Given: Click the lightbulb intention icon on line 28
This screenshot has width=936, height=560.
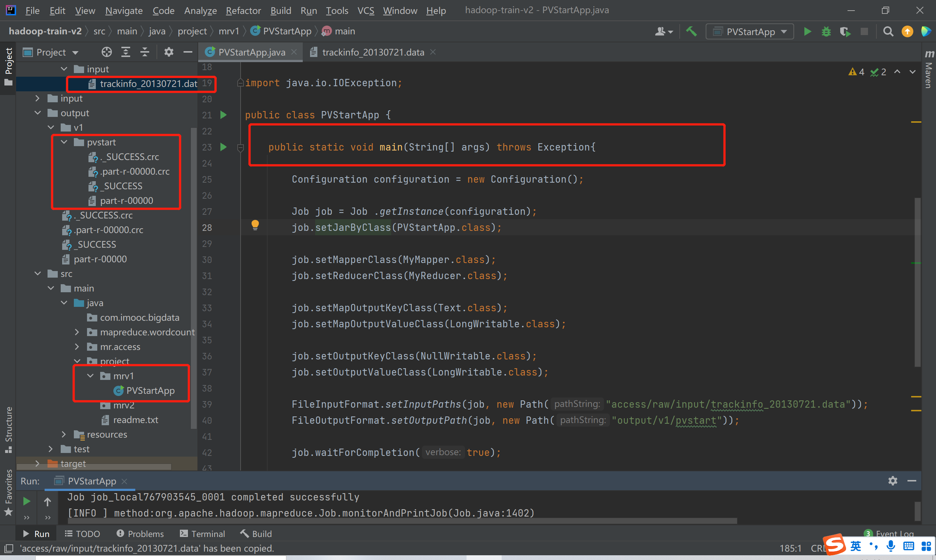Looking at the screenshot, I should coord(255,225).
